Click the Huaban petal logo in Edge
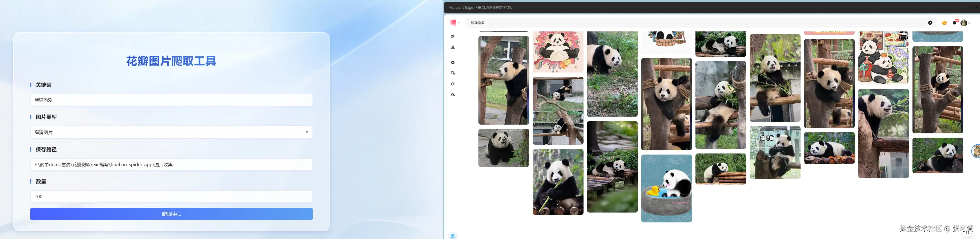The image size is (980, 239). 453,22
